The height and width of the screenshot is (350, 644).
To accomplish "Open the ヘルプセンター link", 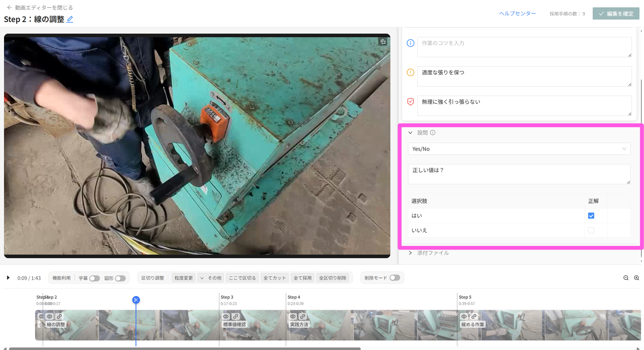I will click(x=517, y=13).
